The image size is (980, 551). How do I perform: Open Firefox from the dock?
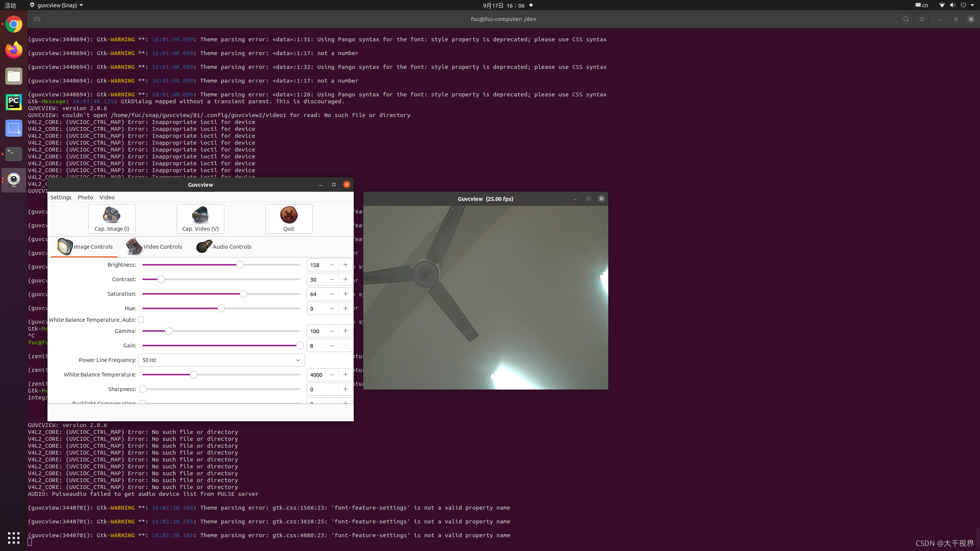click(x=14, y=50)
